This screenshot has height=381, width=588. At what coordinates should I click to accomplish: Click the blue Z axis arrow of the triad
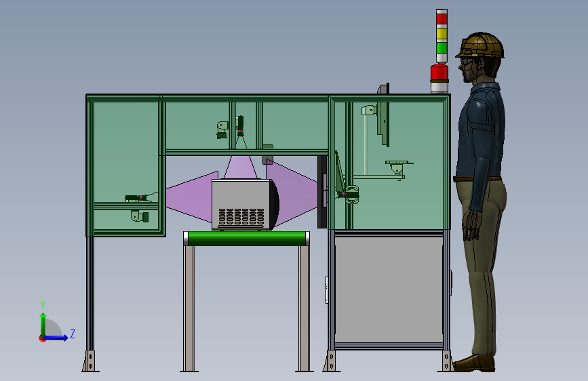click(x=56, y=338)
